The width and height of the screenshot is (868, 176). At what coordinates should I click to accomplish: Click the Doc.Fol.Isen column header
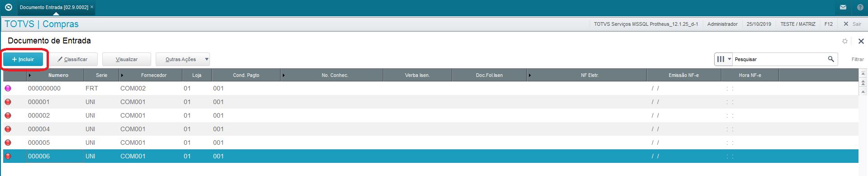tap(489, 75)
